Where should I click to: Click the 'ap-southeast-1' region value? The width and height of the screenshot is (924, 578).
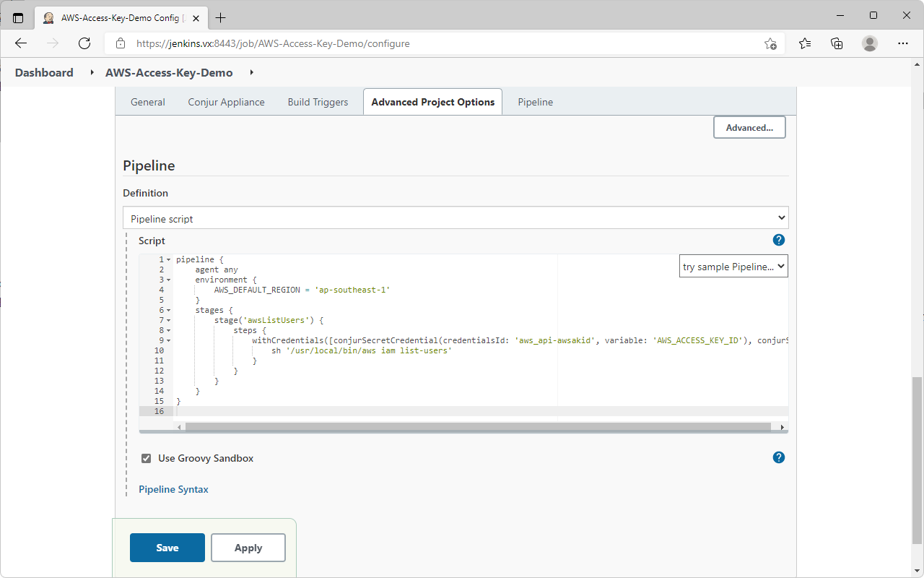[352, 290]
